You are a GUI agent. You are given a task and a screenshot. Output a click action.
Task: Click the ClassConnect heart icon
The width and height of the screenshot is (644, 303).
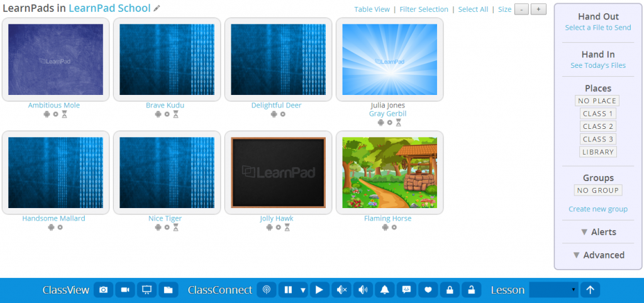pos(428,290)
